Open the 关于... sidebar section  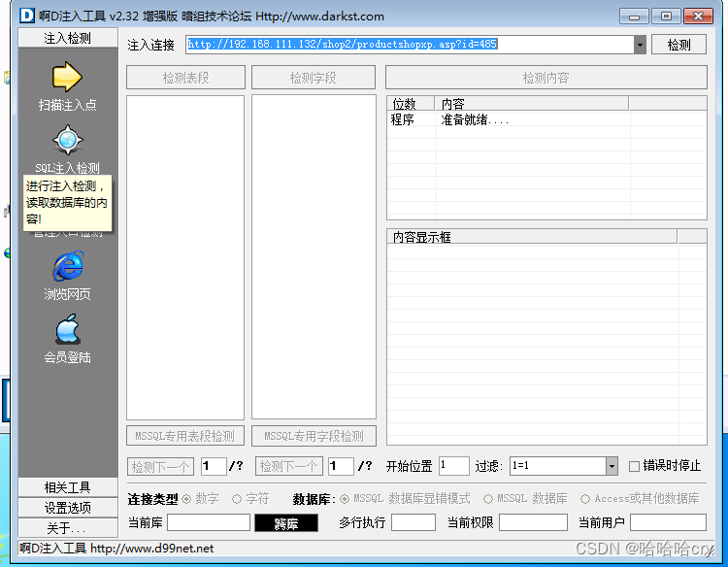pyautogui.click(x=68, y=528)
